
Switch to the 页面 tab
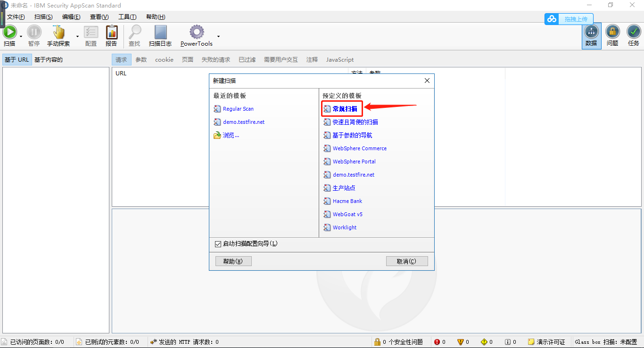click(188, 60)
